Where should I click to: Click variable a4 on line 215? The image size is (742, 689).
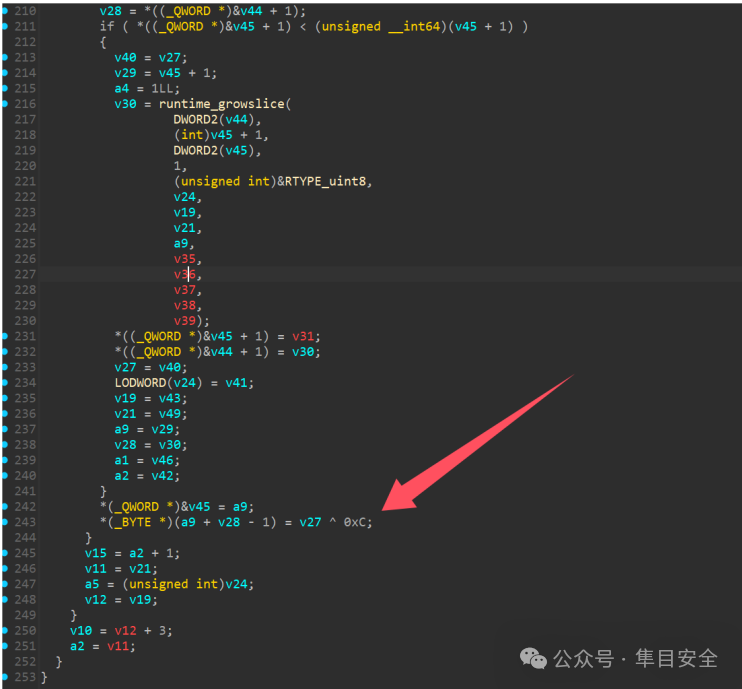tap(122, 88)
